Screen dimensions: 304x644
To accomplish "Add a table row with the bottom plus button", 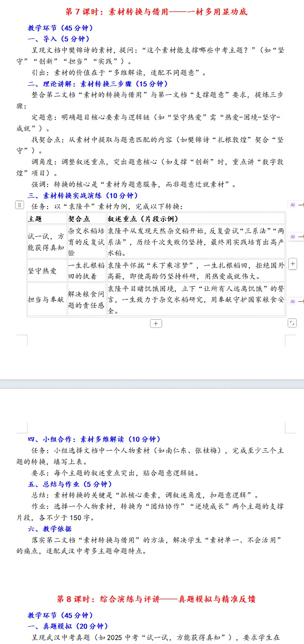I will click(156, 324).
